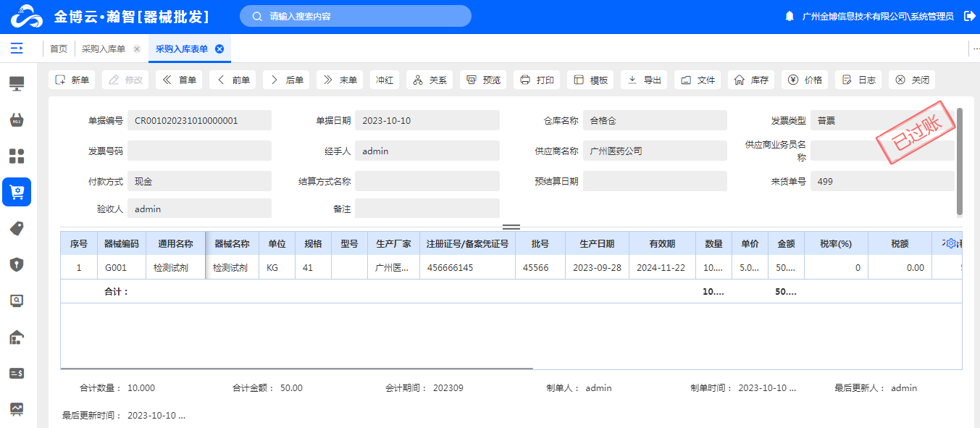Click 打印 to print the form
This screenshot has width=980, height=428.
tap(537, 80)
